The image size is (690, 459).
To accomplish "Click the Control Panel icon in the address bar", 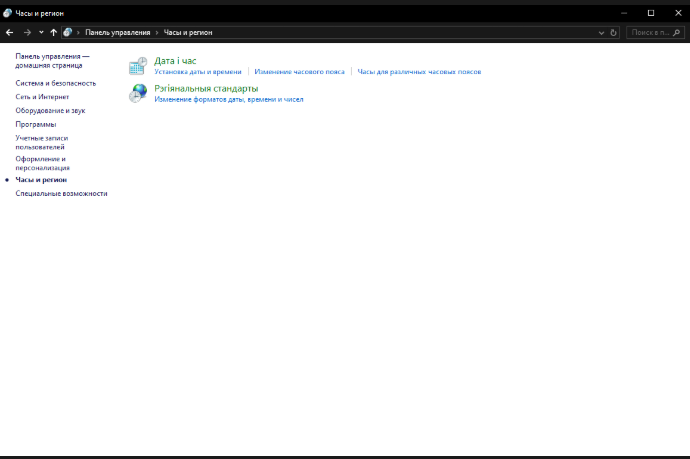I will [67, 32].
